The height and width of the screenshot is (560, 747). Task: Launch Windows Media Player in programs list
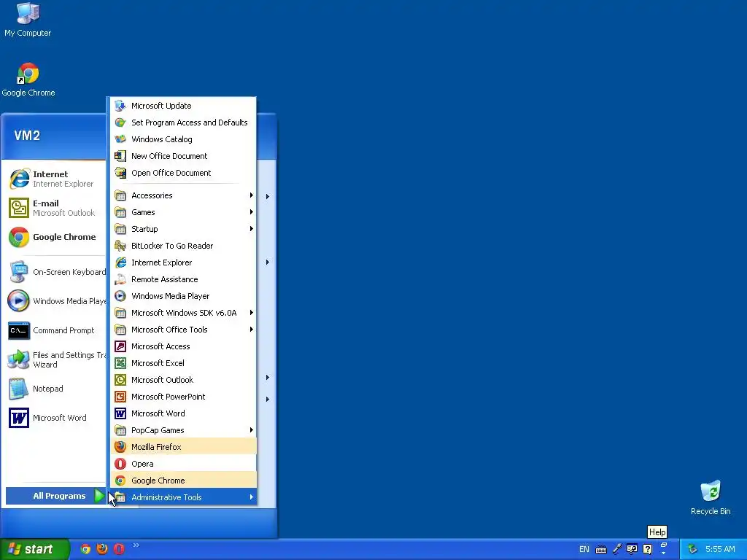point(183,296)
